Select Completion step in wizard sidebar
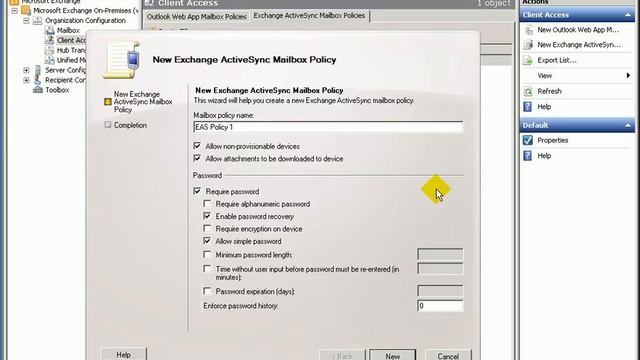The image size is (640, 360). click(x=130, y=125)
